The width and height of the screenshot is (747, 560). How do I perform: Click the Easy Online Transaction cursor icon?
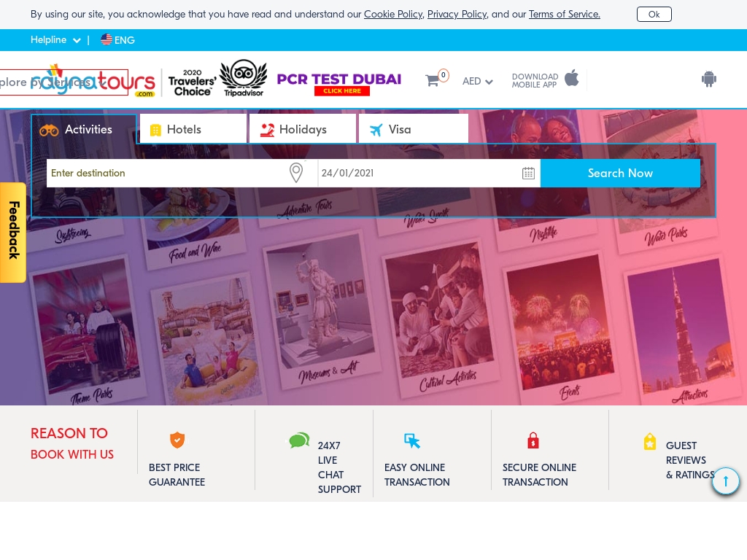tap(412, 441)
